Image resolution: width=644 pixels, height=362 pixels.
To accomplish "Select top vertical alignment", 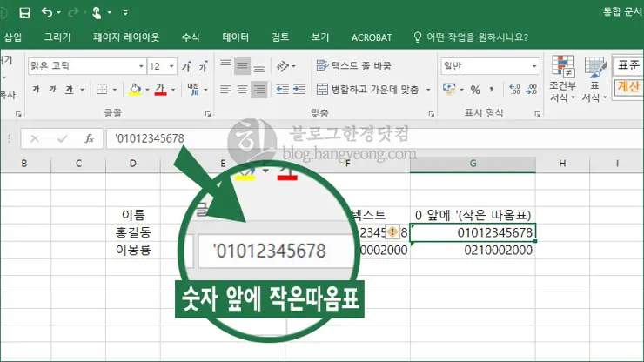I will pyautogui.click(x=225, y=66).
